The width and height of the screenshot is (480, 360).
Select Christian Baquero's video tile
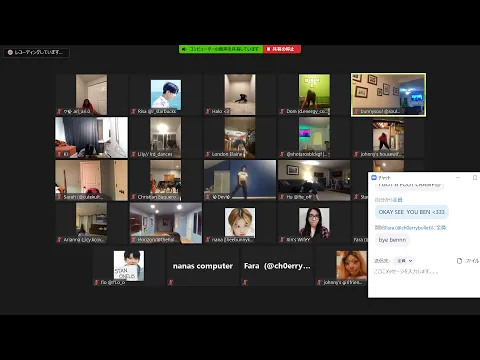[x=166, y=180]
